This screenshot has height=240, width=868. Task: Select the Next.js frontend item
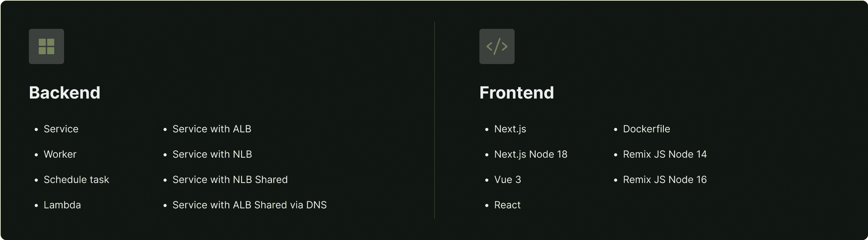click(510, 129)
